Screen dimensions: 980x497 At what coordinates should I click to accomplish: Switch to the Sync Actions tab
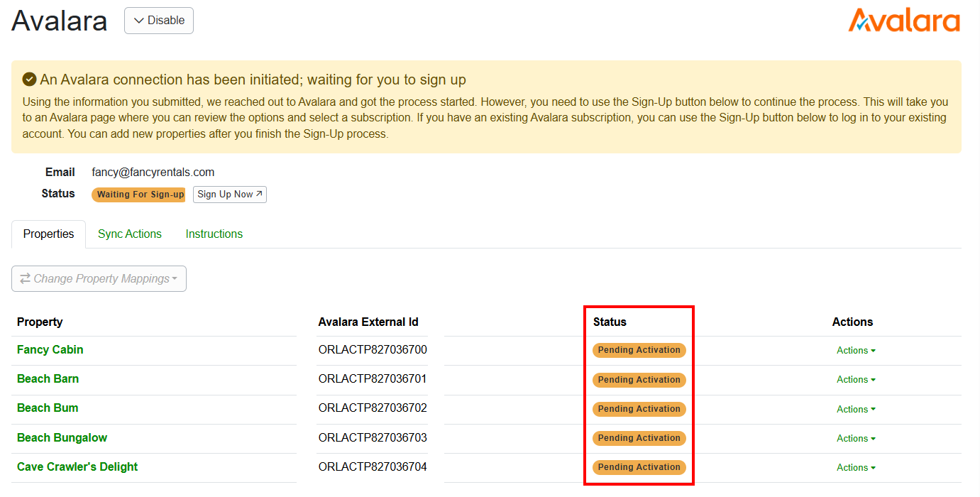pos(129,233)
